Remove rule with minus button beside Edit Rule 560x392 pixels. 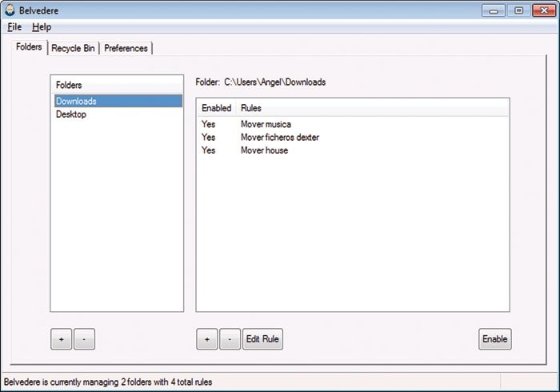click(230, 339)
